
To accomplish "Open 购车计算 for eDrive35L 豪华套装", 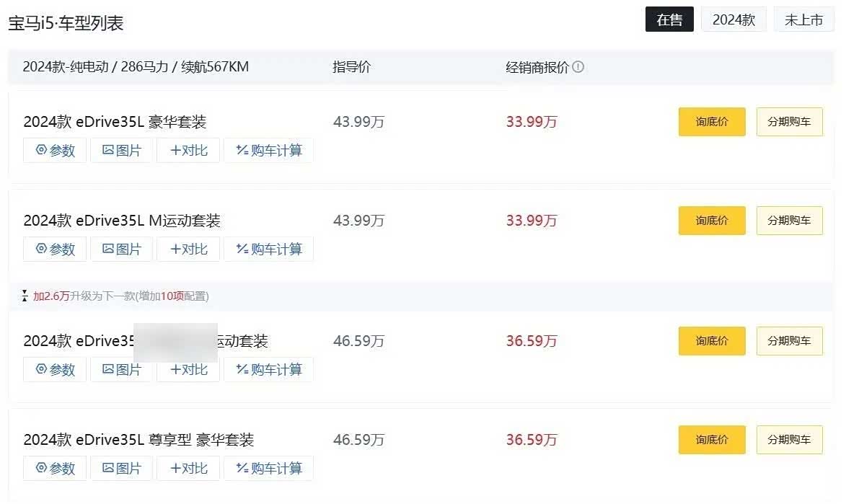I will click(x=268, y=151).
